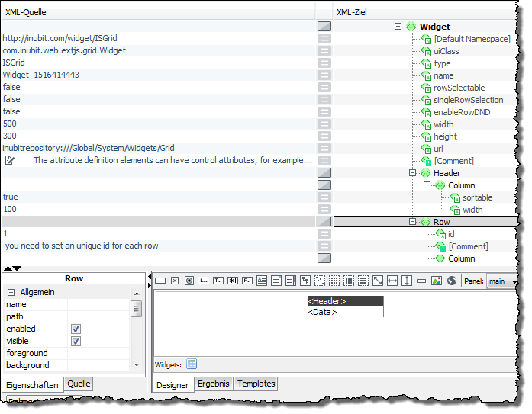Collapse the Widget root node

[398, 27]
